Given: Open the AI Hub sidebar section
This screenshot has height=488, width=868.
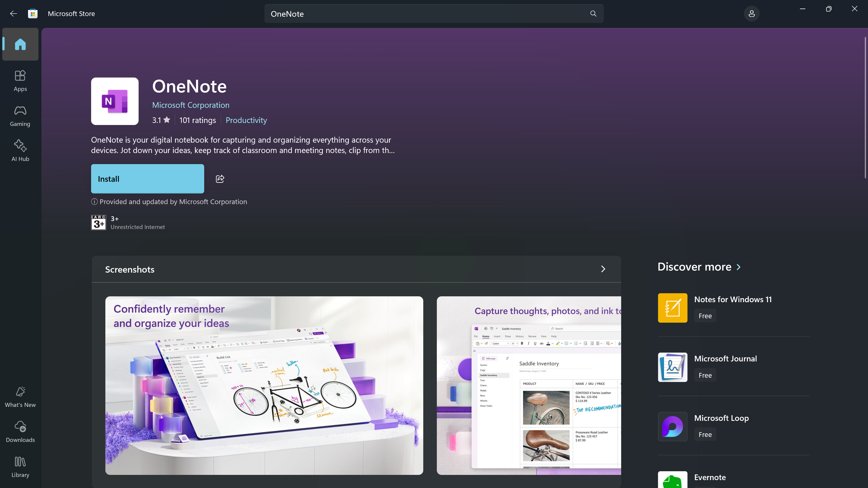Looking at the screenshot, I should coord(20,151).
